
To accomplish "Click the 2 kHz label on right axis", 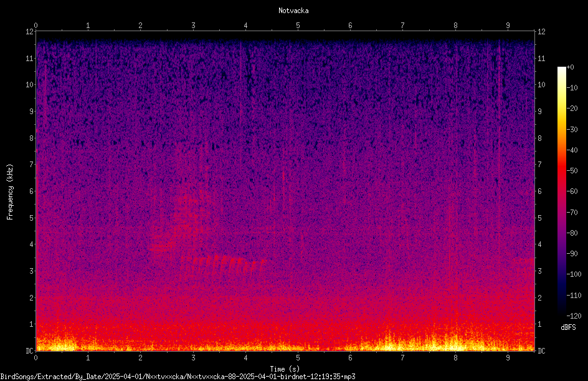I will click(x=540, y=297).
